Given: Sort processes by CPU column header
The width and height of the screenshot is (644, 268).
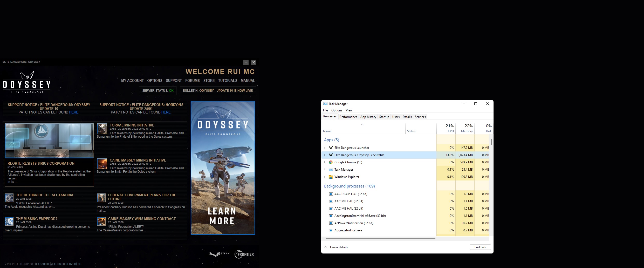Looking at the screenshot, I should [446, 128].
